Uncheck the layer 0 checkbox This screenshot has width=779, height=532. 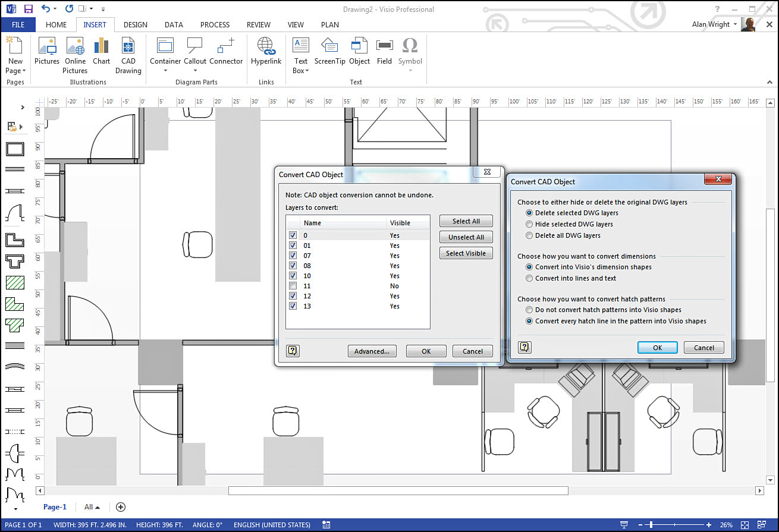[293, 235]
